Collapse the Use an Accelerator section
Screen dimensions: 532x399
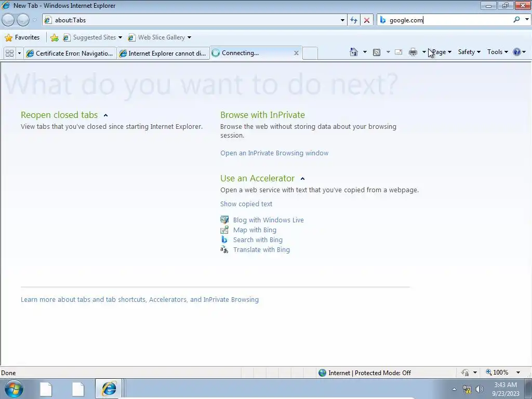tap(303, 179)
